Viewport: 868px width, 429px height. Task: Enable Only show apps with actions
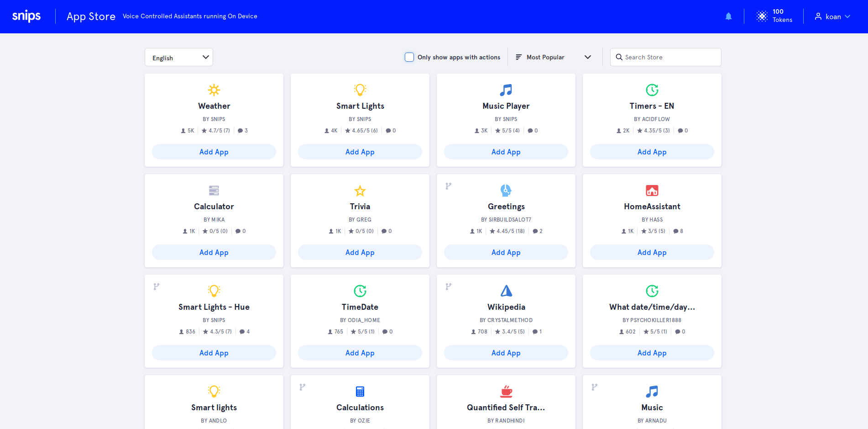(409, 57)
